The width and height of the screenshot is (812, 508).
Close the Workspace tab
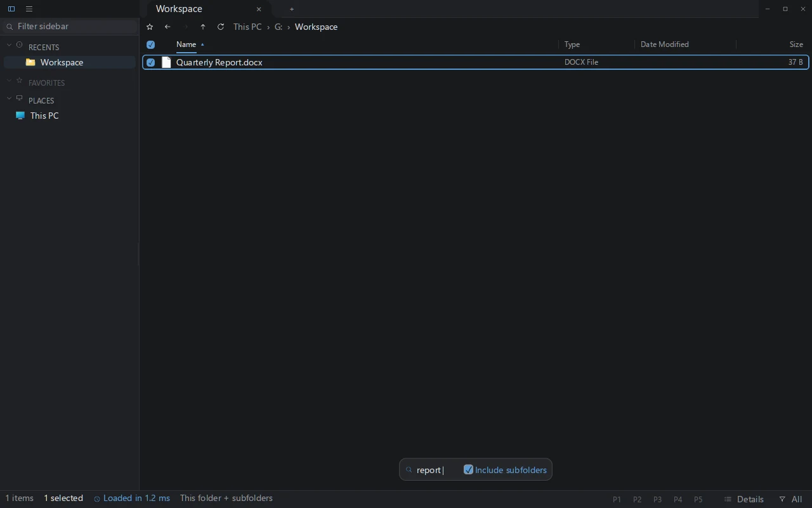[259, 9]
